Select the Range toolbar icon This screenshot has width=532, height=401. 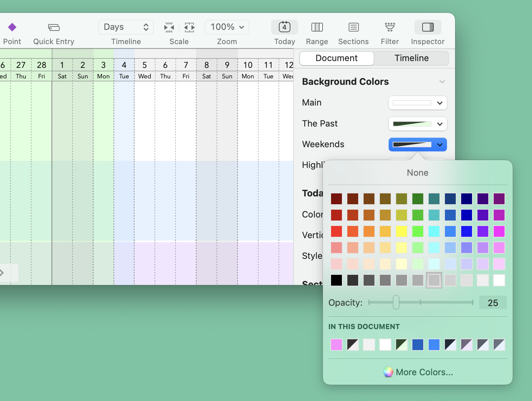(x=317, y=27)
